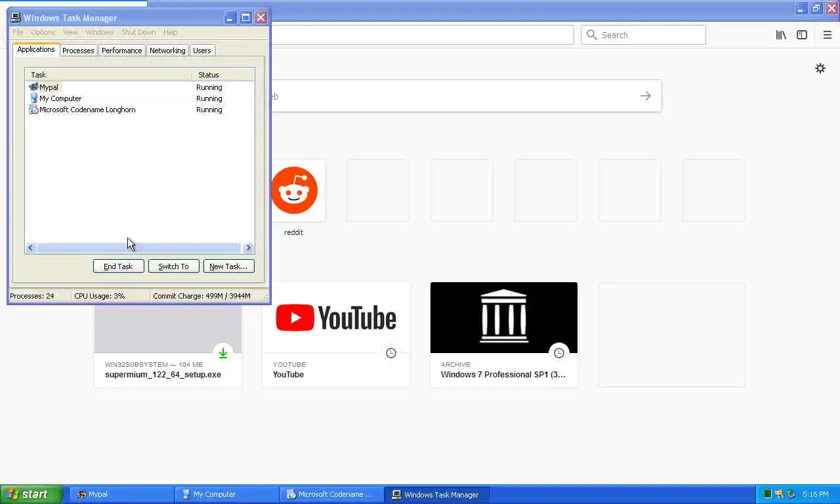Viewport: 840px width, 504px height.
Task: Click the Running status of My Computer
Action: (x=209, y=98)
